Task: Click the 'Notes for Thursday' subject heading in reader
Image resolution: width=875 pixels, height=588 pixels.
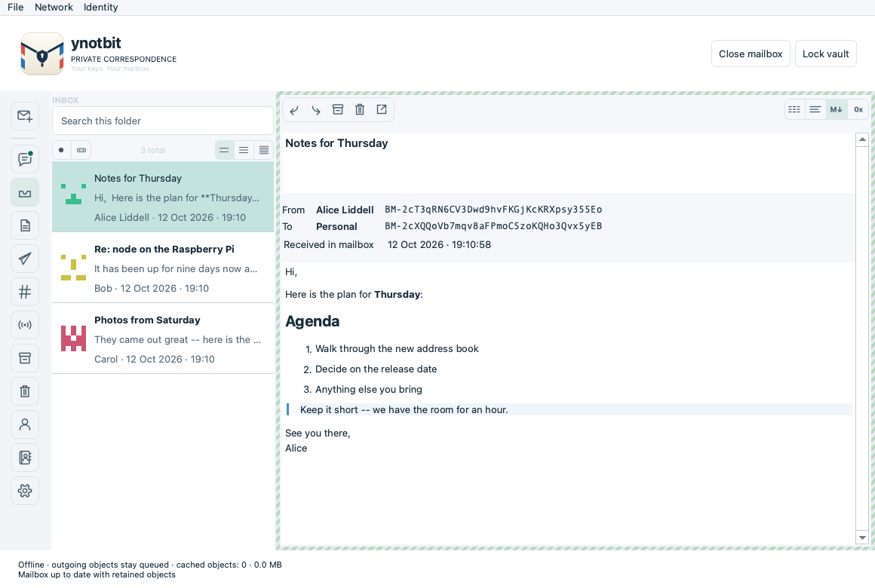Action: (336, 143)
